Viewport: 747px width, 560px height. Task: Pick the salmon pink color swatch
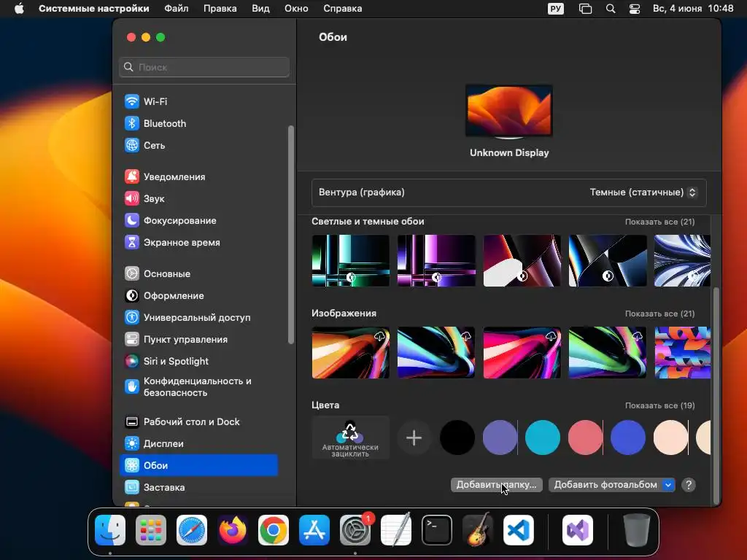(585, 437)
